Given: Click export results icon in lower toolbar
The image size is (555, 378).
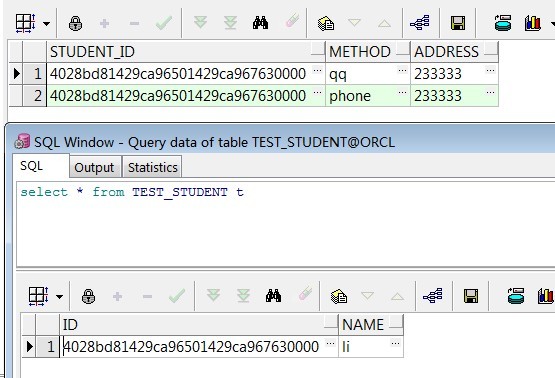Looking at the screenshot, I should point(516,296).
